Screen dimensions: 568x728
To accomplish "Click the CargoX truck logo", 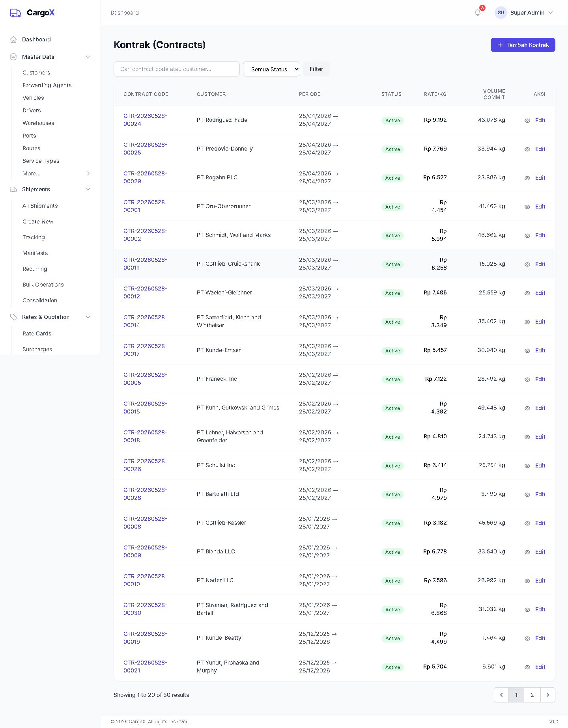I will pos(16,13).
